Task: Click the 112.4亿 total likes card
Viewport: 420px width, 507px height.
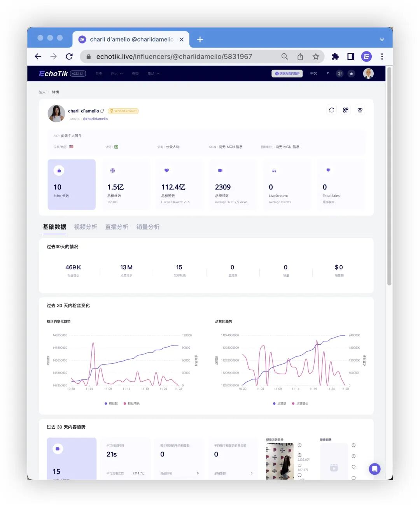Action: click(179, 184)
